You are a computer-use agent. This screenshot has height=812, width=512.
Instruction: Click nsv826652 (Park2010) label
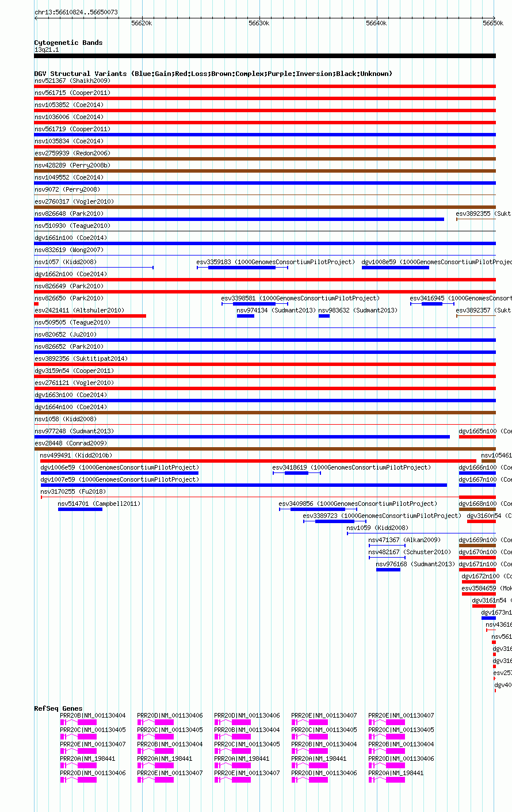pyautogui.click(x=69, y=346)
